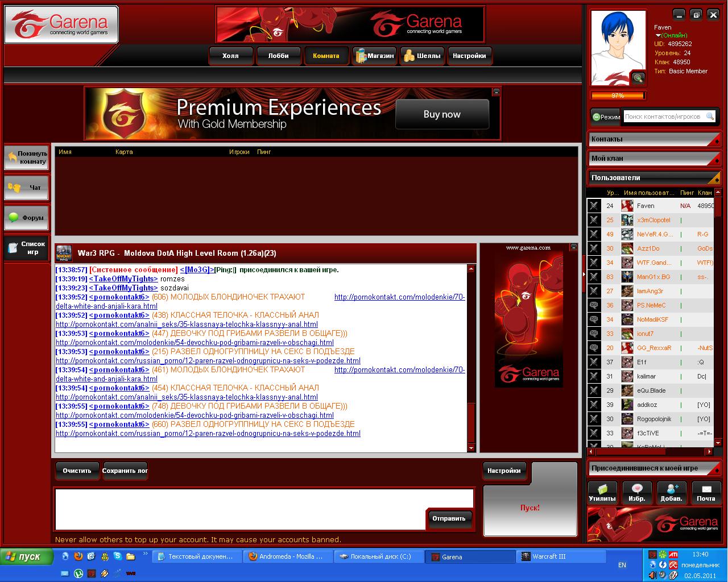Open online status dropdown arrow near Faven

click(x=658, y=35)
